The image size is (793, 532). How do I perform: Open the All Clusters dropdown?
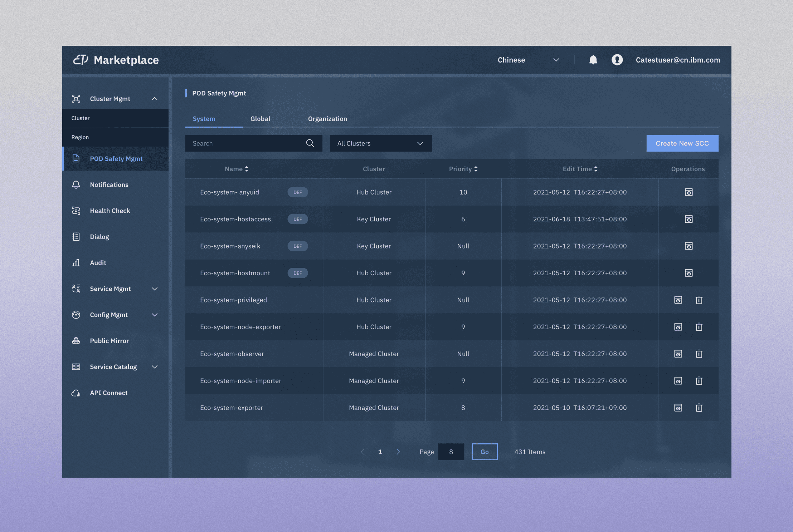(380, 143)
